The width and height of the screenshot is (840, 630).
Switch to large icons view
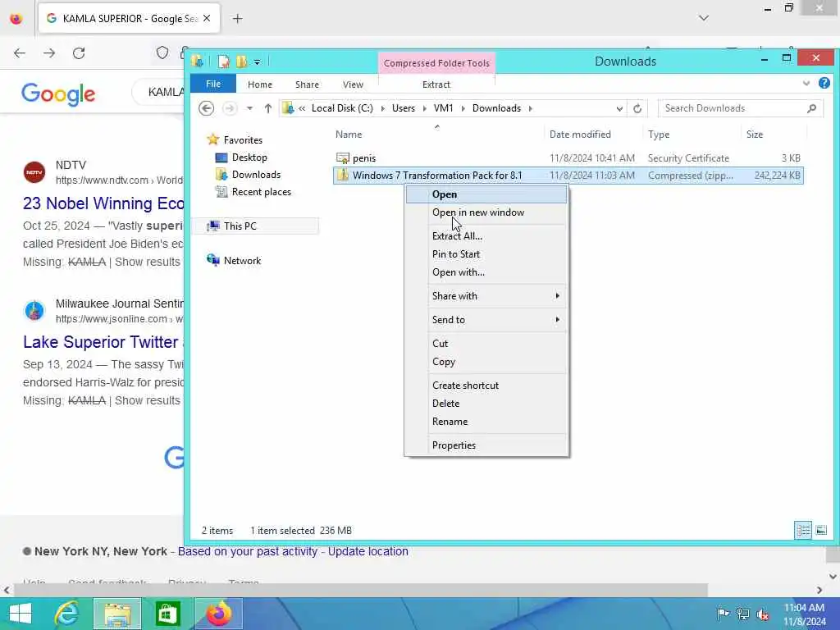click(x=821, y=531)
